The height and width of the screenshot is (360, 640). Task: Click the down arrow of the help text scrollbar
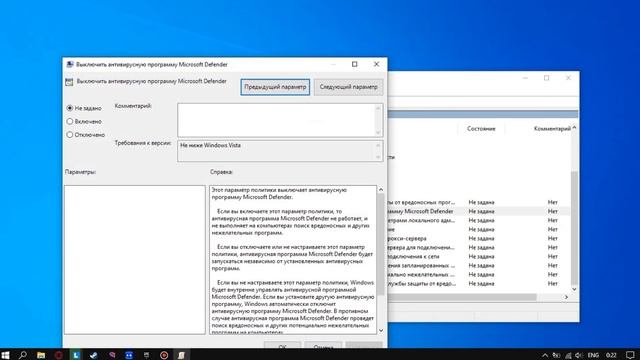coord(381,331)
